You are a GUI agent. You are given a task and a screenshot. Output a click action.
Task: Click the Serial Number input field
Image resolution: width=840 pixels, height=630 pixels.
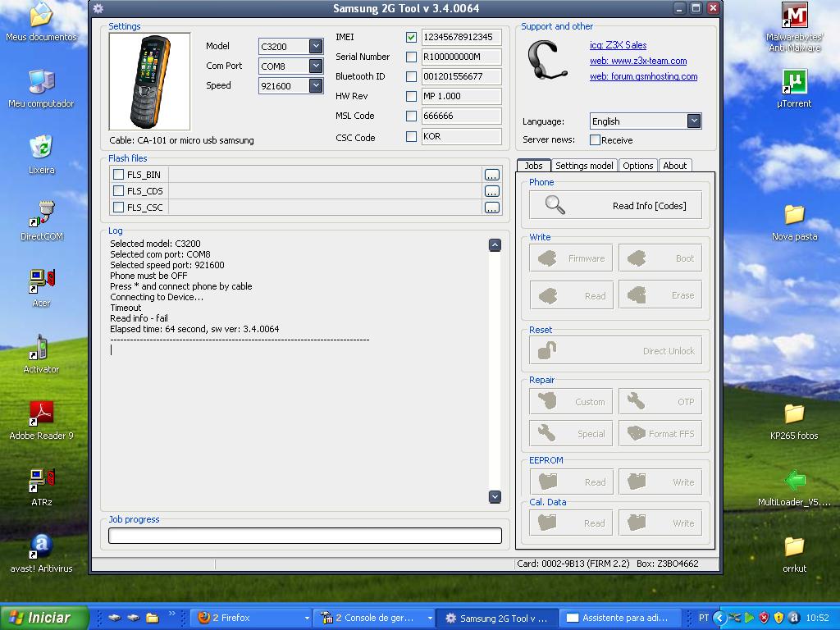(x=461, y=57)
